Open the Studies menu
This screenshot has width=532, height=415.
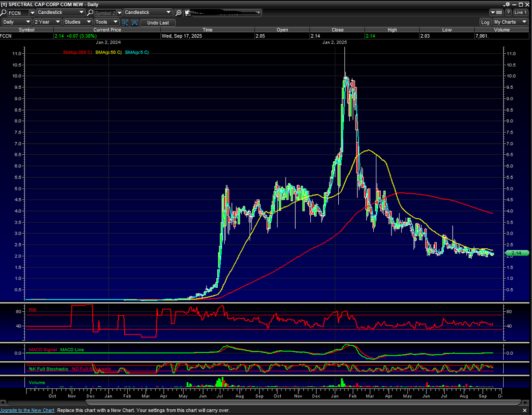[x=78, y=22]
